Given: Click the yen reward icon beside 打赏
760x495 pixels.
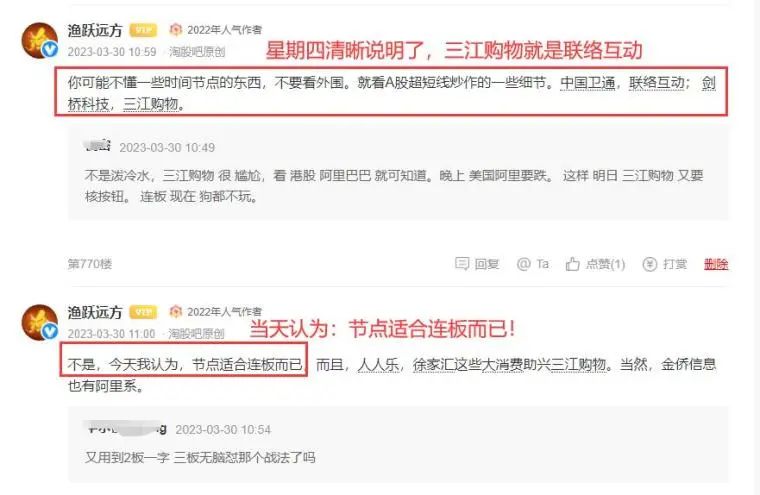Looking at the screenshot, I should tap(649, 264).
